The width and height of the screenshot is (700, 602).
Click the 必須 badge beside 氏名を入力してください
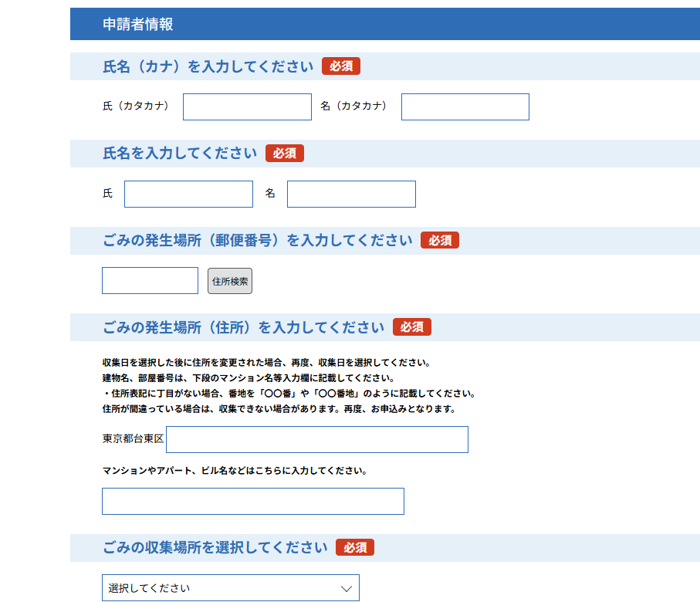tap(284, 154)
